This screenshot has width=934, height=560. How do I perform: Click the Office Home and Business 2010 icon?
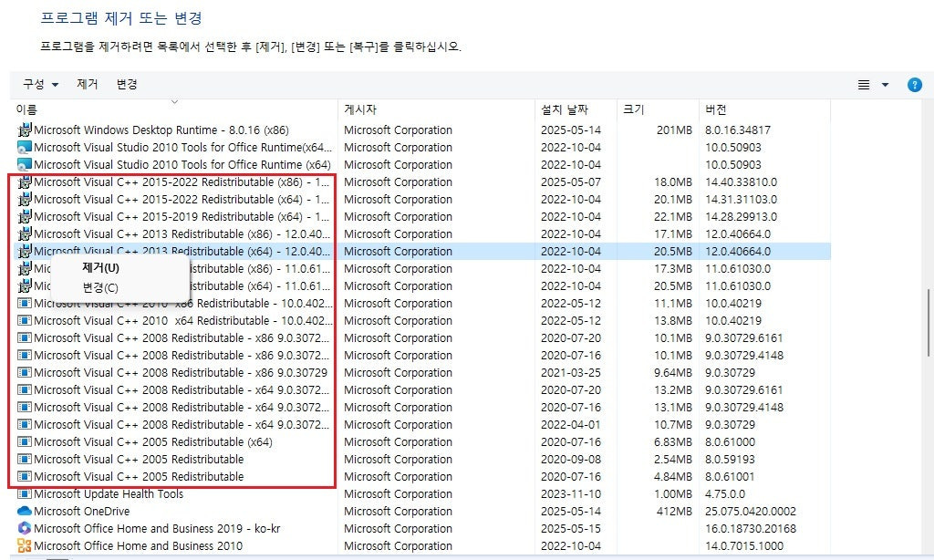point(25,545)
